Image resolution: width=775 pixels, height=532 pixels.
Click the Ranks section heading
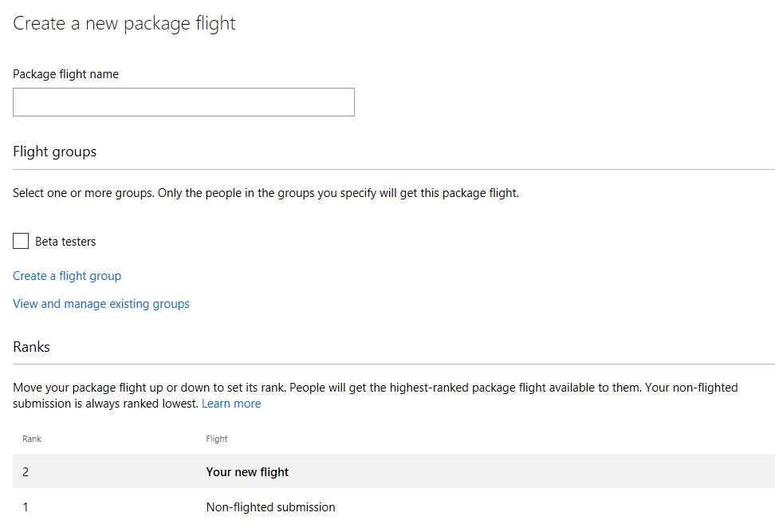(x=31, y=346)
